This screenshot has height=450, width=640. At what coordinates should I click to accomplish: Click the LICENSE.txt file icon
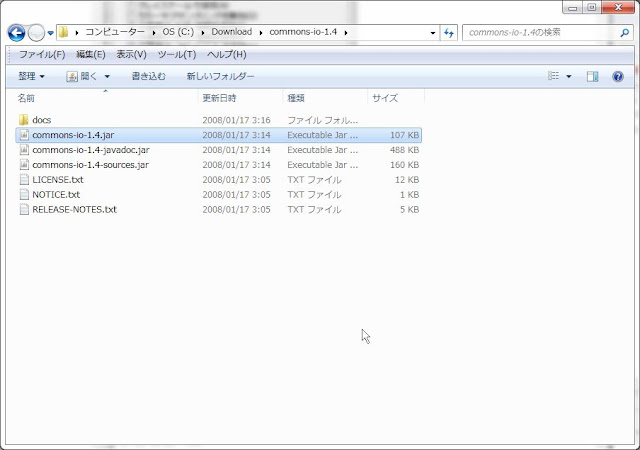click(x=24, y=180)
